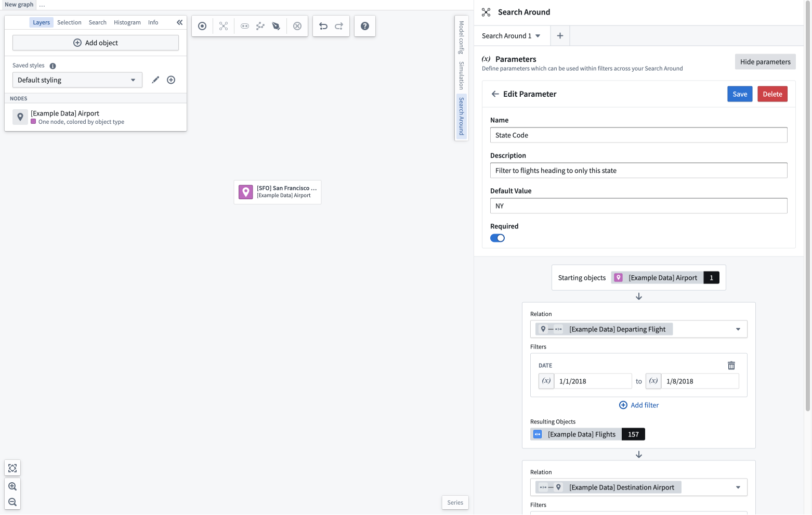Screen dimensions: 812x515
Task: Fit graph to screen icon
Action: (x=12, y=468)
